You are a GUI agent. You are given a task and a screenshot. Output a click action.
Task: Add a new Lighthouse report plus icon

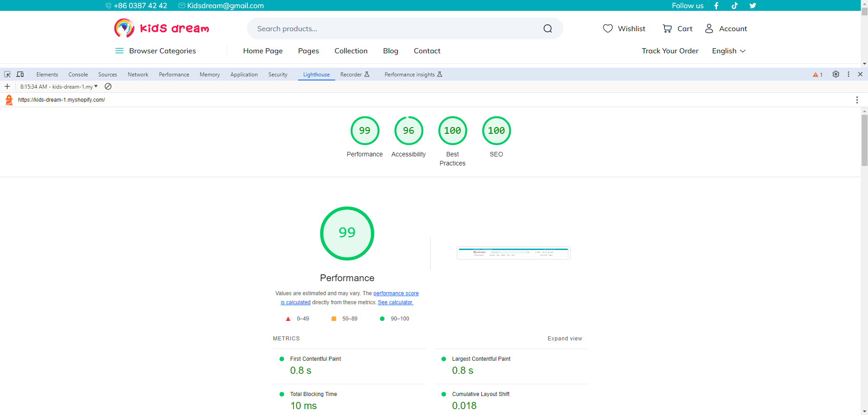point(7,86)
